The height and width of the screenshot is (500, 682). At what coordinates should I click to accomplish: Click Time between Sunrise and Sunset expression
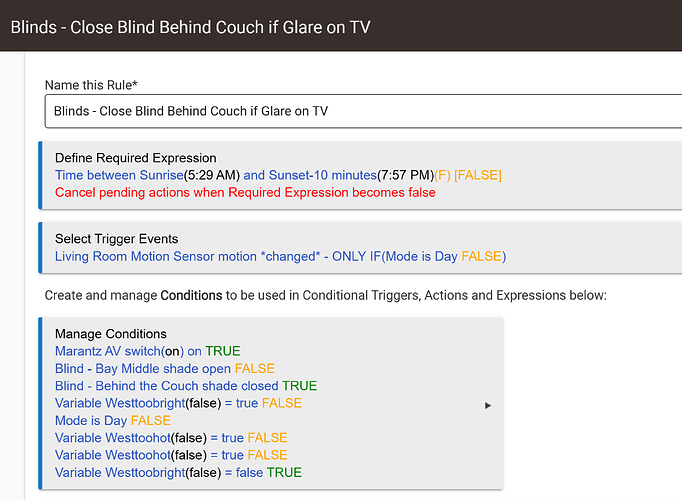coord(278,175)
